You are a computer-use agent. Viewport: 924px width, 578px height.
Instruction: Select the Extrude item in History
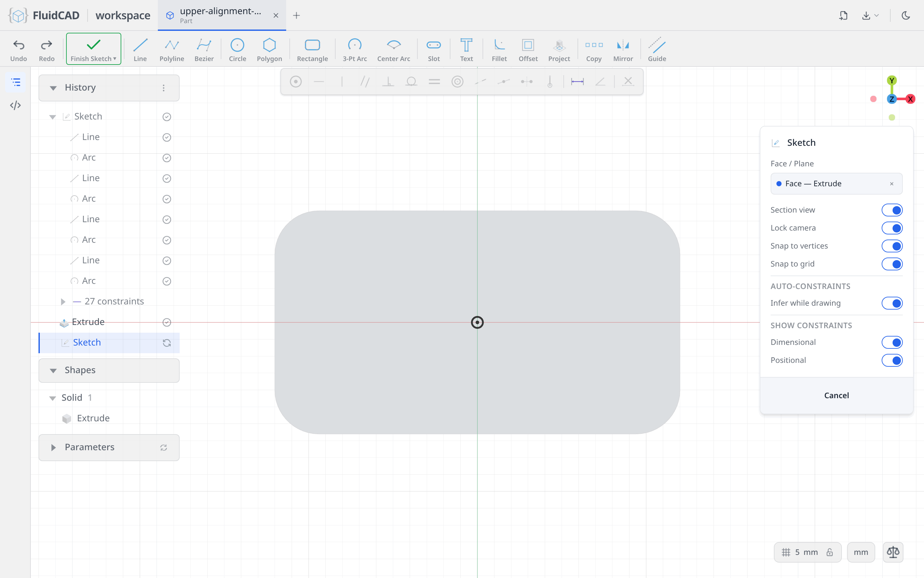(x=109, y=322)
